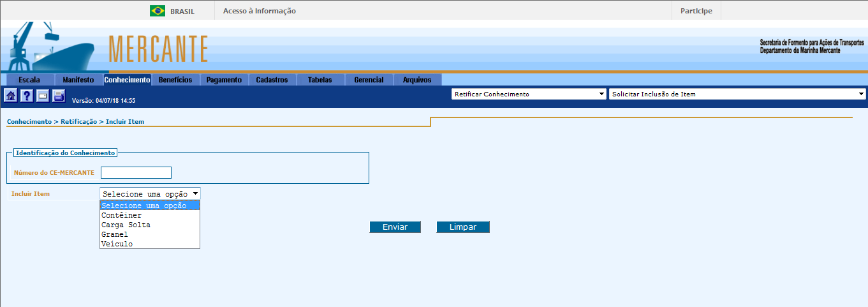Image resolution: width=868 pixels, height=307 pixels.
Task: Click the Enviar button
Action: pyautogui.click(x=395, y=227)
